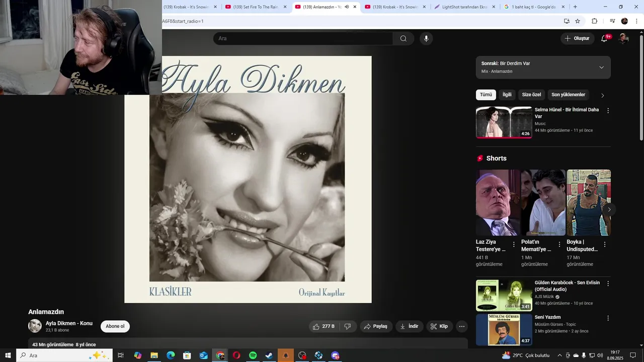Open the Windows notification center
This screenshot has width=644, height=362.
[633, 355]
